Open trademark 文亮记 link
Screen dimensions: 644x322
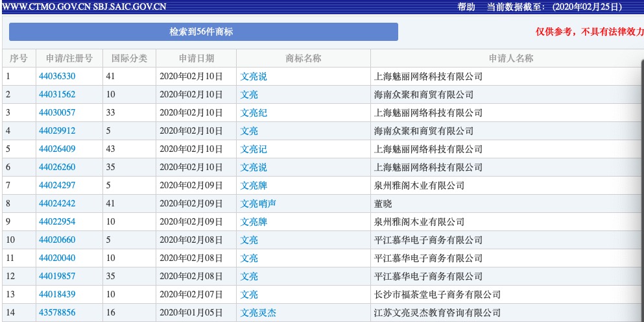[x=254, y=149]
